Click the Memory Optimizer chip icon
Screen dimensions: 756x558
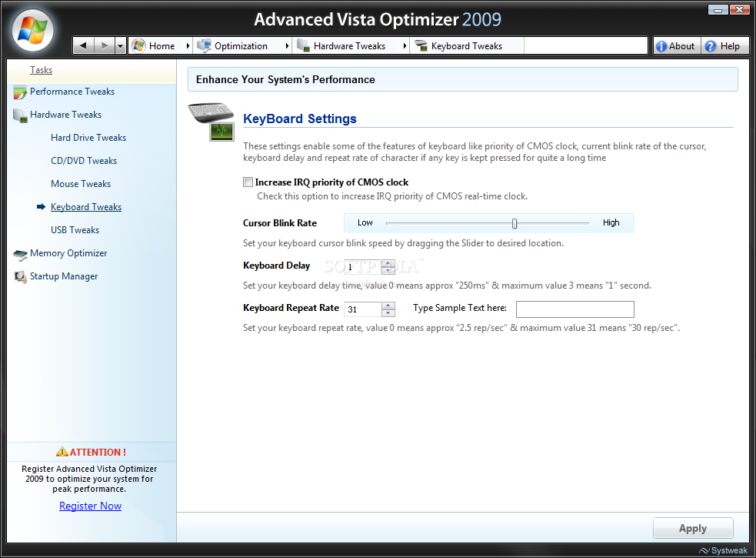point(20,255)
